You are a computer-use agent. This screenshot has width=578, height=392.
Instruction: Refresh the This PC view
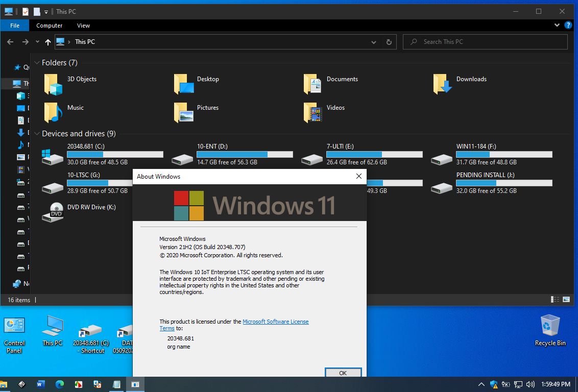389,42
